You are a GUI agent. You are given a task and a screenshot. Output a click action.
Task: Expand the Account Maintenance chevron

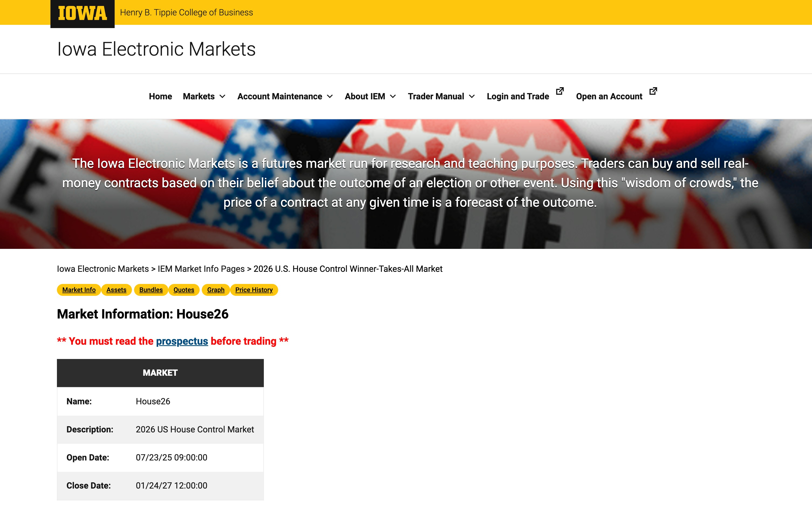(330, 97)
